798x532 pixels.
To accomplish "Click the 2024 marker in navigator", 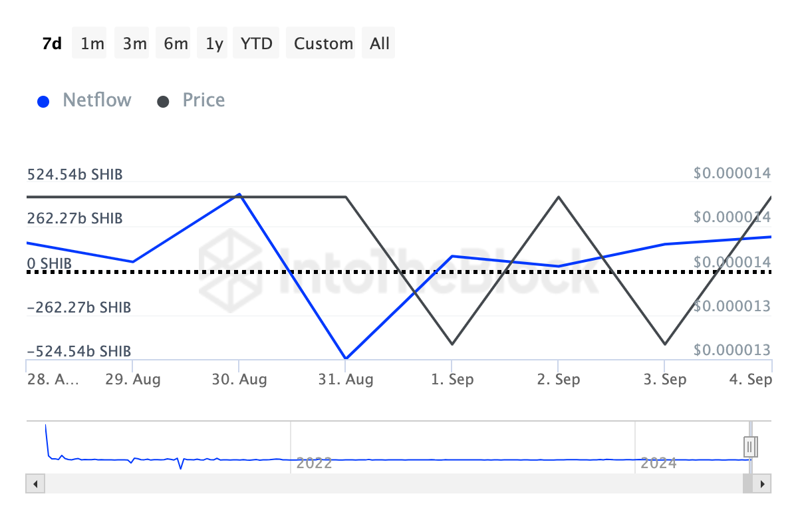I will click(x=658, y=463).
